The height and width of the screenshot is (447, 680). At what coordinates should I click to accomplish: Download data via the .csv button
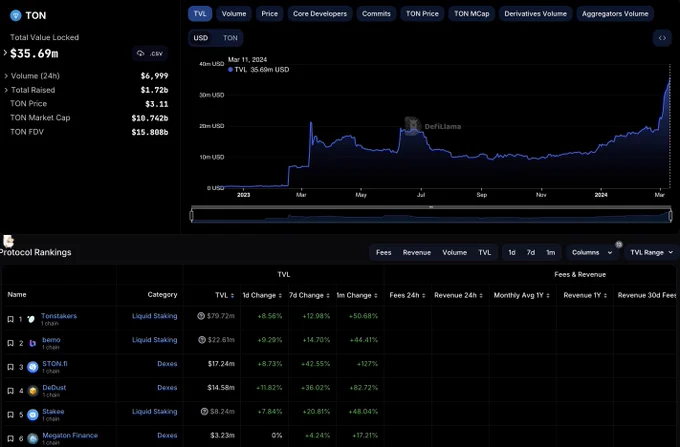150,53
